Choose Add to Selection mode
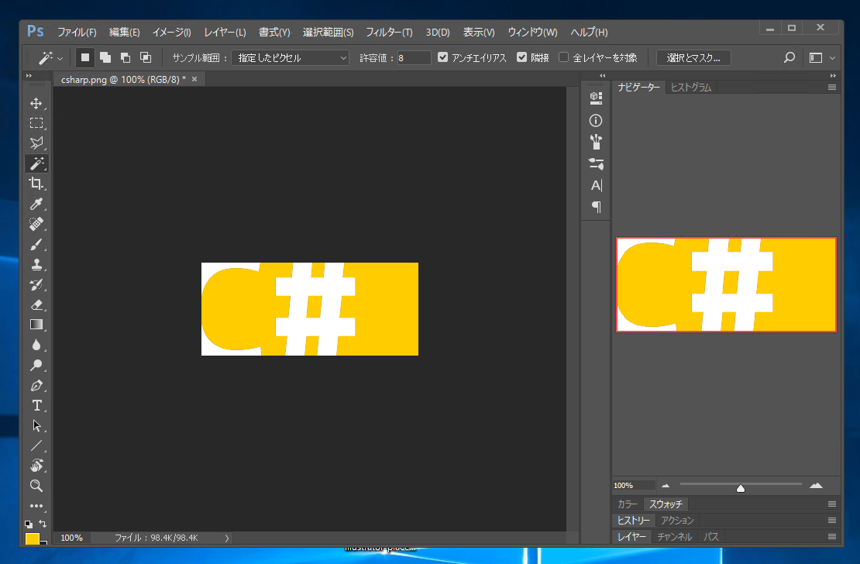This screenshot has height=564, width=860. point(105,58)
